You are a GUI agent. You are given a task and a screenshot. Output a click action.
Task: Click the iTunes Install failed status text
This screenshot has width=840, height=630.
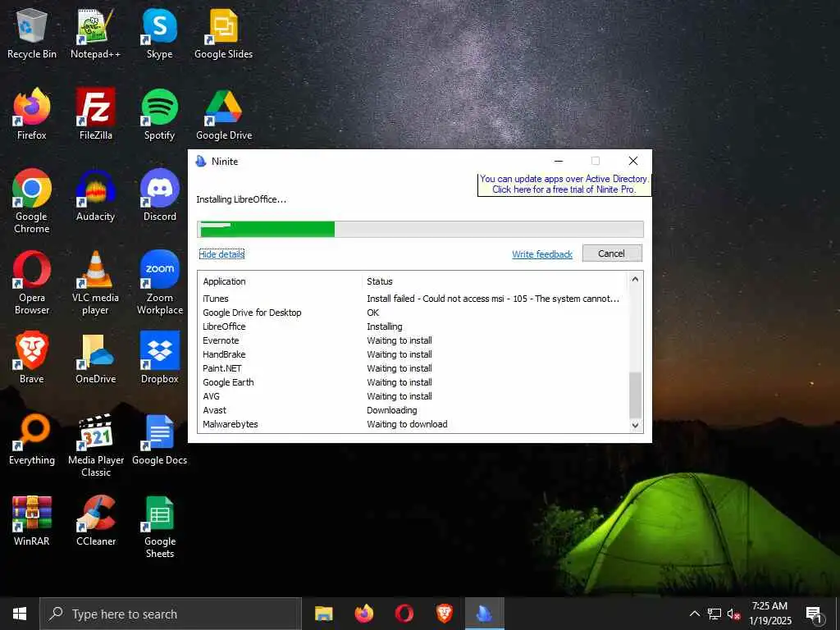[x=493, y=299]
